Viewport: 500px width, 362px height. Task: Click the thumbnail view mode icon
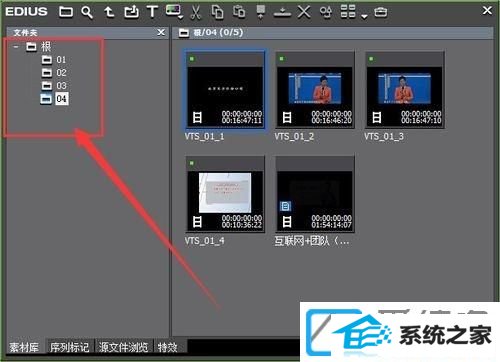[x=348, y=11]
